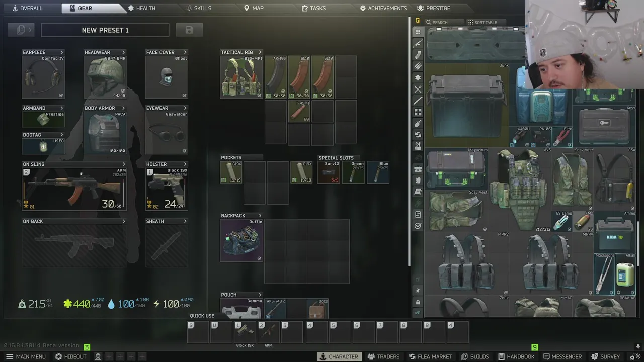Expand the Backpack arrow
Image resolution: width=644 pixels, height=362 pixels.
(260, 216)
